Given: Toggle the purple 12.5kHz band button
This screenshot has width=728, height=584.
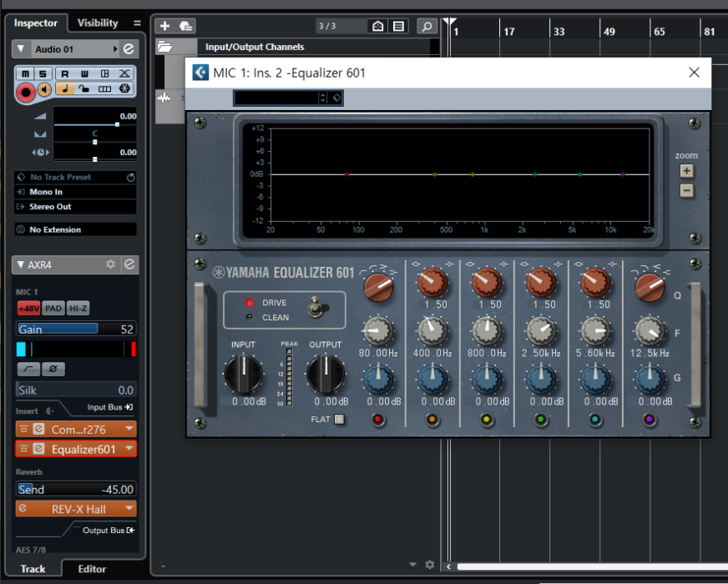Looking at the screenshot, I should [x=649, y=420].
